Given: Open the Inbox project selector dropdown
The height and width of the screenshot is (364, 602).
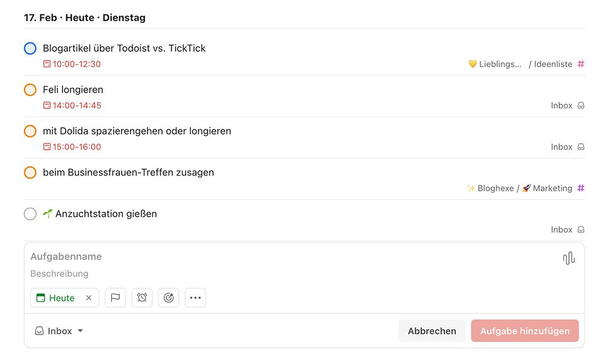Looking at the screenshot, I should pos(58,330).
